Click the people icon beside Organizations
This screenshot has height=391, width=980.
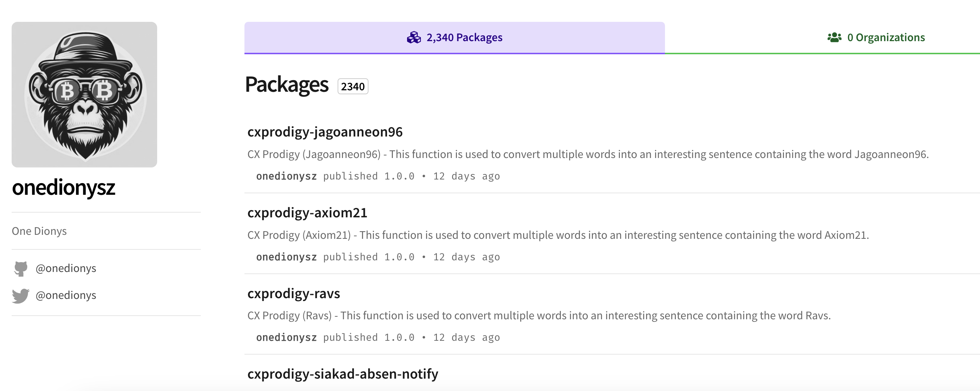tap(834, 37)
